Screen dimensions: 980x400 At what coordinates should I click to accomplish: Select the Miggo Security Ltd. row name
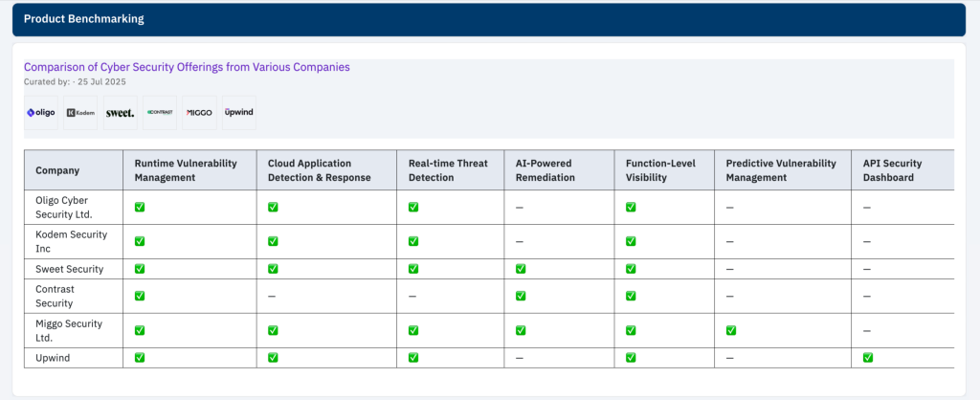pyautogui.click(x=69, y=331)
